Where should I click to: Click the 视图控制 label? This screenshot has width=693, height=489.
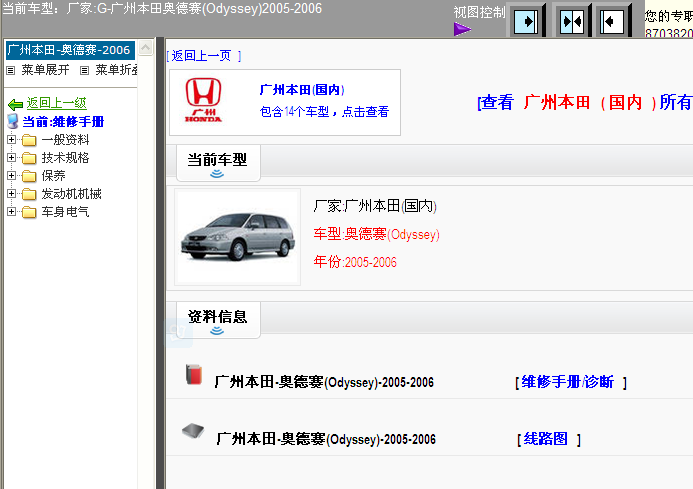coord(479,12)
